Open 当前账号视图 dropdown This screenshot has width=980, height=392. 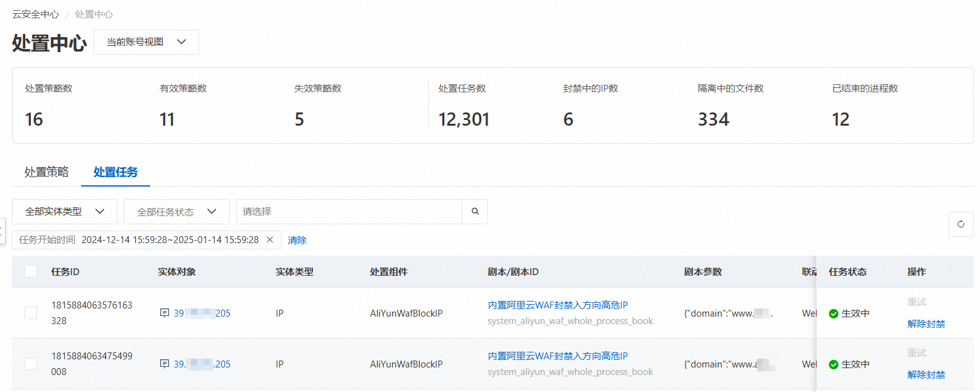click(x=146, y=42)
